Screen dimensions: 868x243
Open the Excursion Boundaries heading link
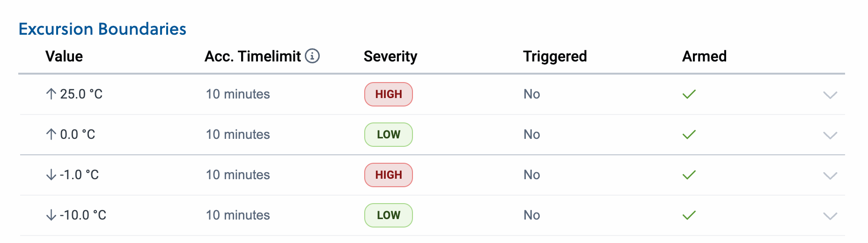(103, 29)
